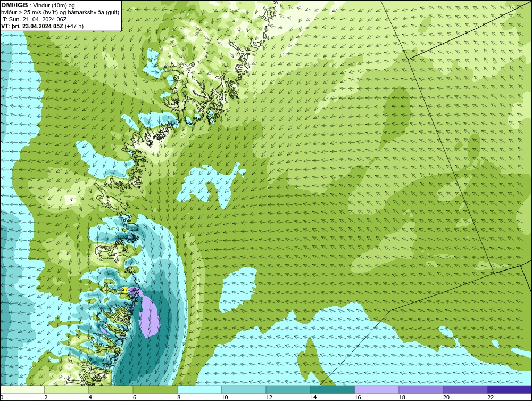Click the 6–8 m/s green swatch
Screen dimensions: 532x401
tap(155, 389)
